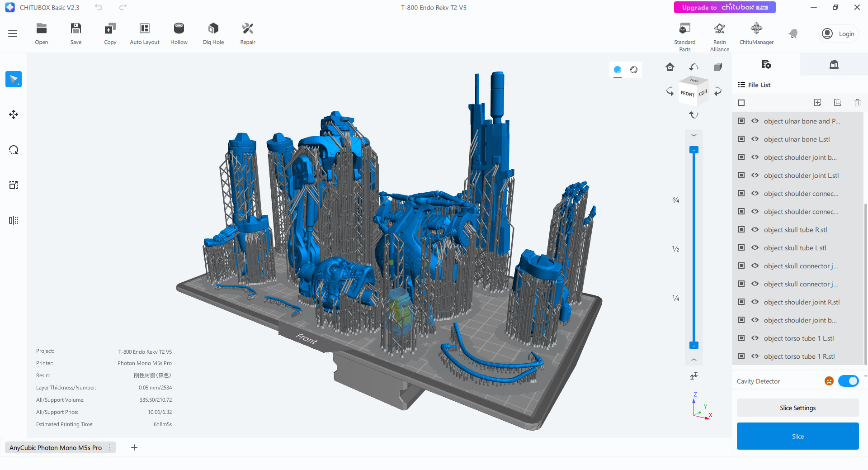Rotate view right with curved arrow
This screenshot has width=868, height=470.
click(x=718, y=91)
